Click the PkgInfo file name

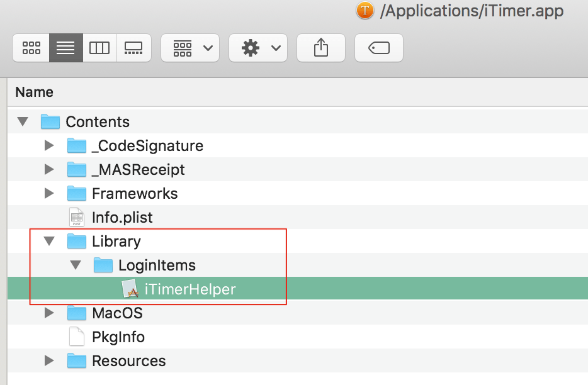[118, 337]
